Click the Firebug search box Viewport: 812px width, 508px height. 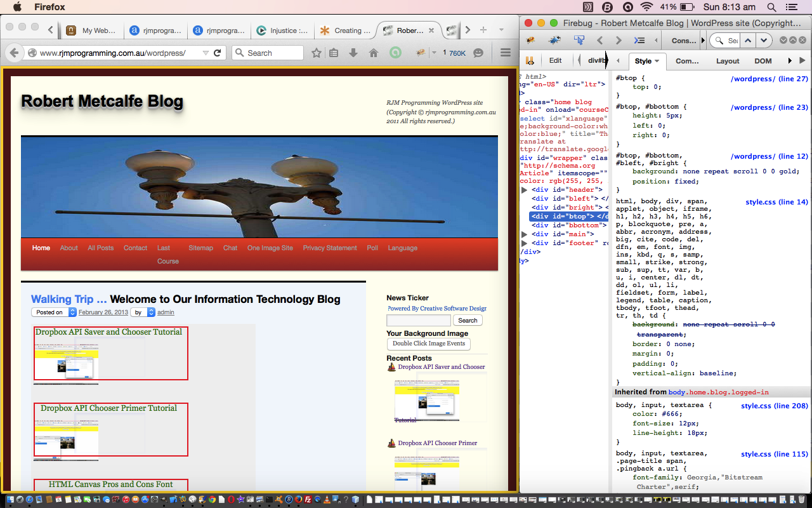[x=724, y=40]
